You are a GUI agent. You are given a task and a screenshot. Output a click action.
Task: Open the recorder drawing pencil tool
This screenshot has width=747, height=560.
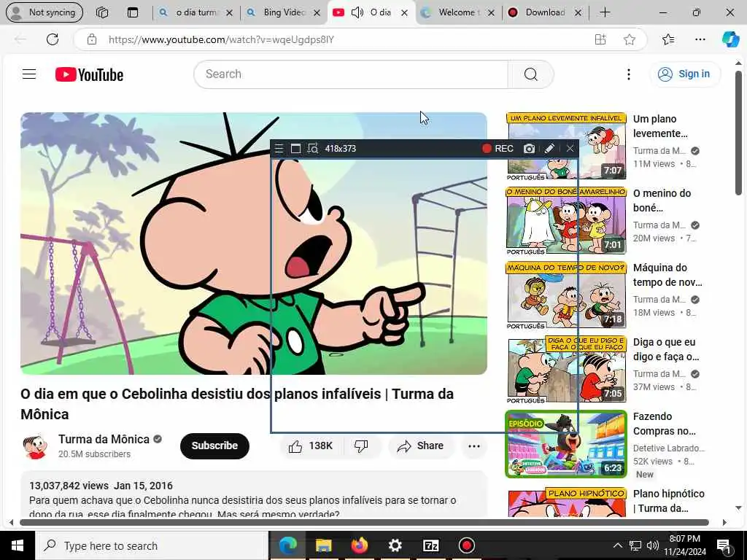click(x=549, y=149)
